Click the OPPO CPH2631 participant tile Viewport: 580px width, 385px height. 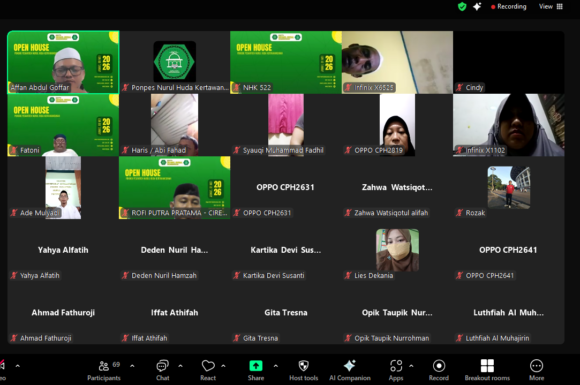coord(286,188)
